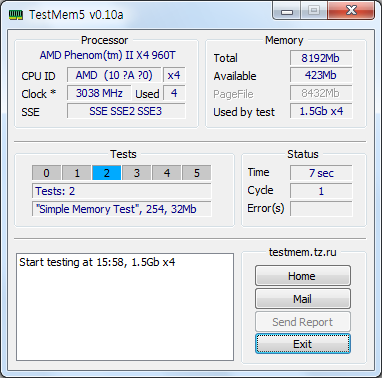Image resolution: width=382 pixels, height=378 pixels.
Task: Open the Home website button
Action: coord(303,276)
